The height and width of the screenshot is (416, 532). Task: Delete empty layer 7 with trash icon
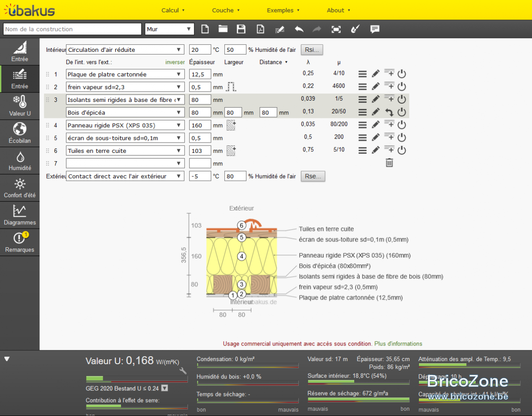[x=389, y=163]
